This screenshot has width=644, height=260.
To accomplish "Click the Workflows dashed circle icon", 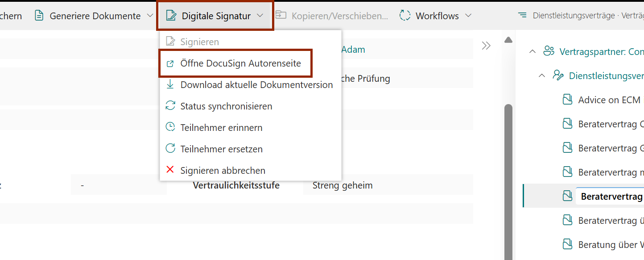I will [405, 16].
